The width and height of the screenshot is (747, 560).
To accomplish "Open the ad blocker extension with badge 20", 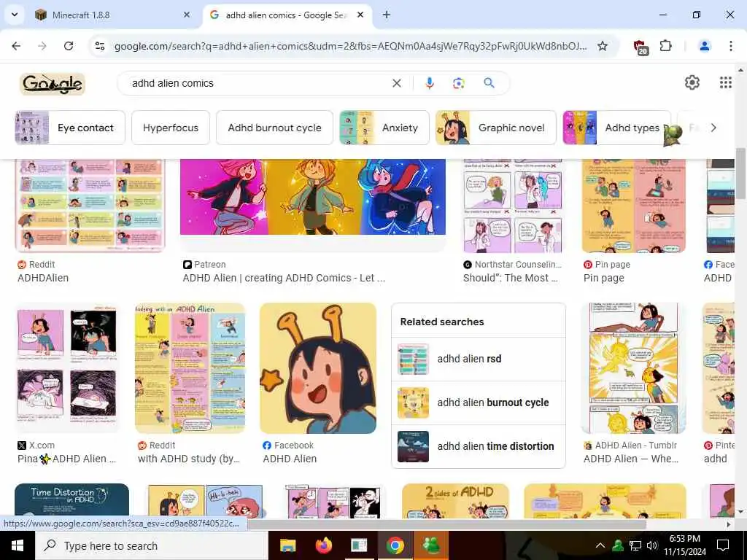I will pos(640,47).
